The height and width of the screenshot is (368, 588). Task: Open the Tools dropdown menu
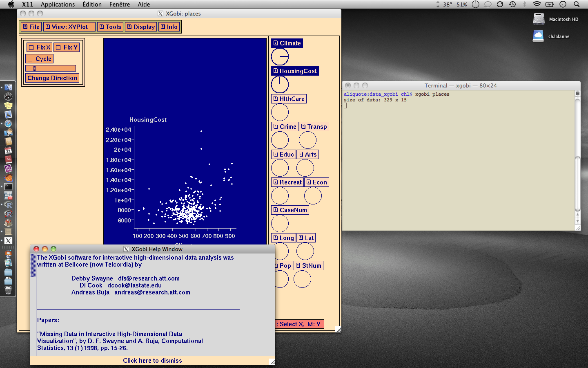(x=110, y=27)
